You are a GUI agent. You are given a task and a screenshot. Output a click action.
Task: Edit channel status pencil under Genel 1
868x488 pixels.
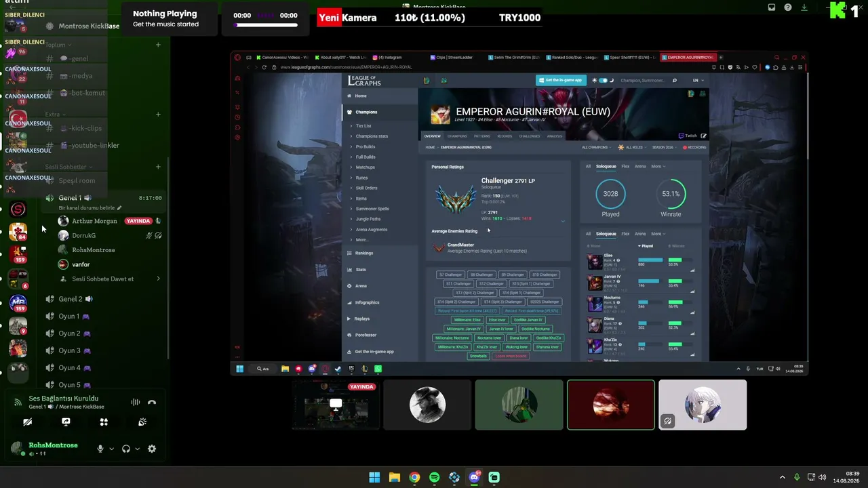click(119, 208)
